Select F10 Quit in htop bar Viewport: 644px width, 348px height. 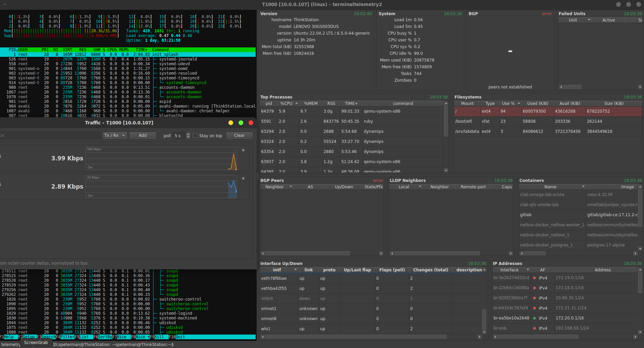tap(177, 337)
